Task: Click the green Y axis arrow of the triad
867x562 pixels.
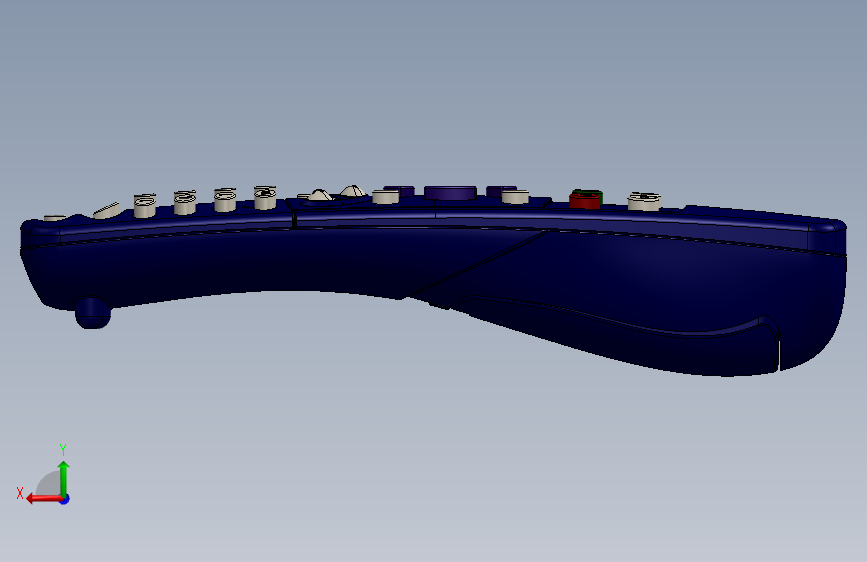Action: [64, 477]
